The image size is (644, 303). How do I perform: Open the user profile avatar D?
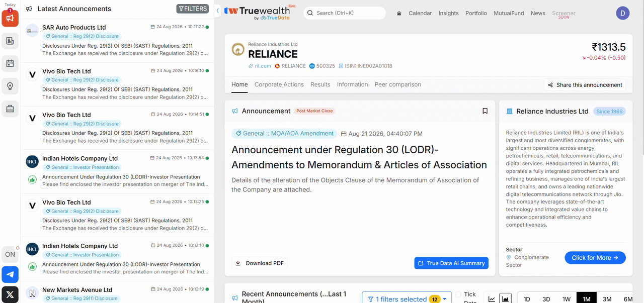pyautogui.click(x=623, y=14)
